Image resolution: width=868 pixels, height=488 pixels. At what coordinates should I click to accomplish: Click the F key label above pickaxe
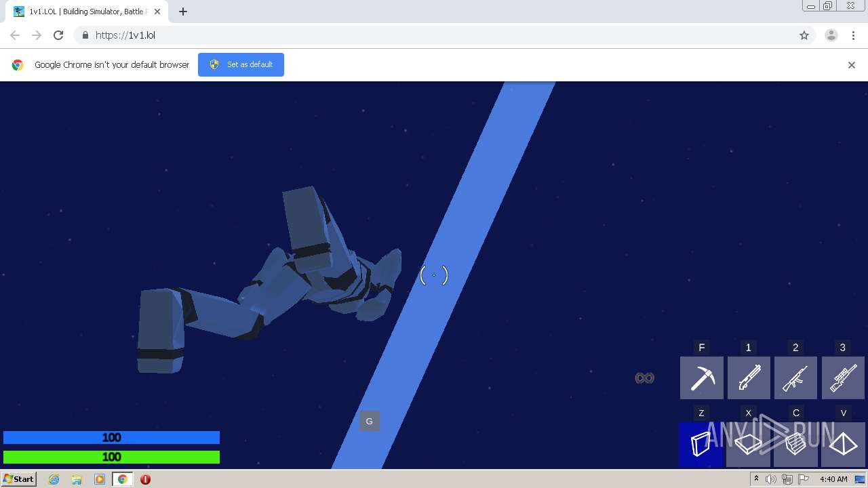point(702,348)
